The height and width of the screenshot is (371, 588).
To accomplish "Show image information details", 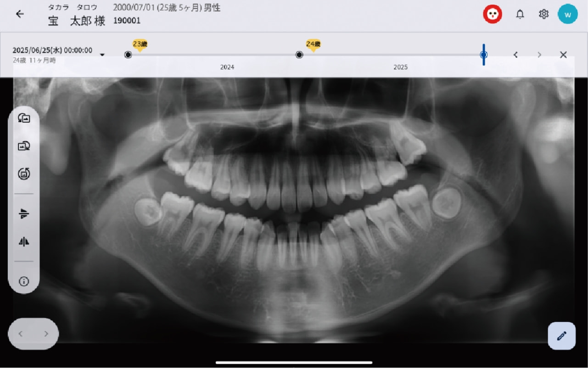I will point(24,281).
